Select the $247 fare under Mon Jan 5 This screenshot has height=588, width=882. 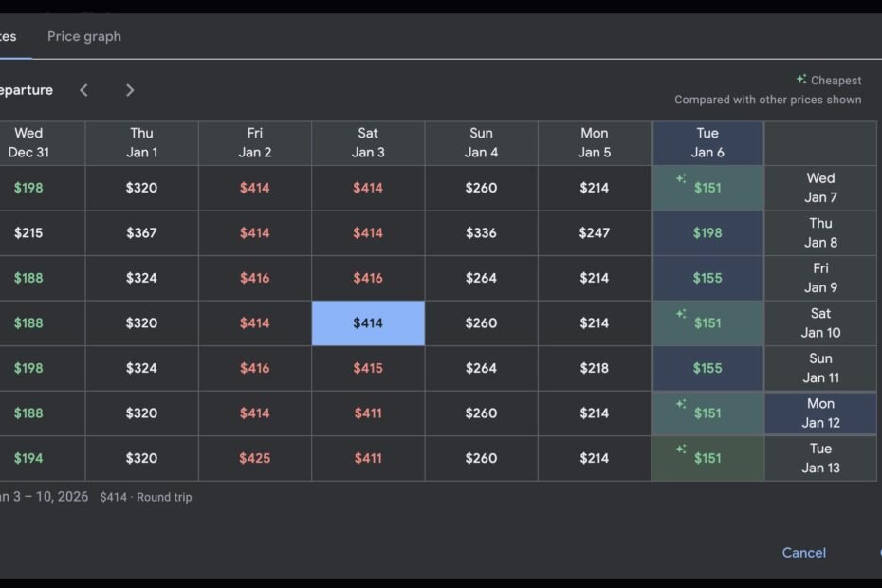coord(594,233)
